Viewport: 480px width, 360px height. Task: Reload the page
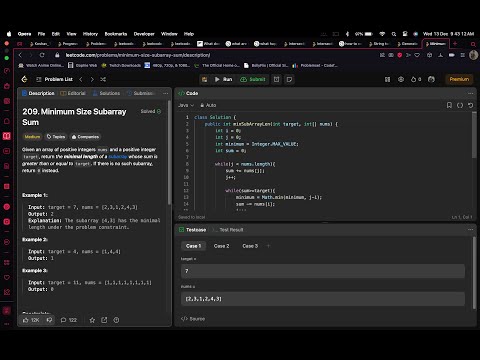(42, 55)
